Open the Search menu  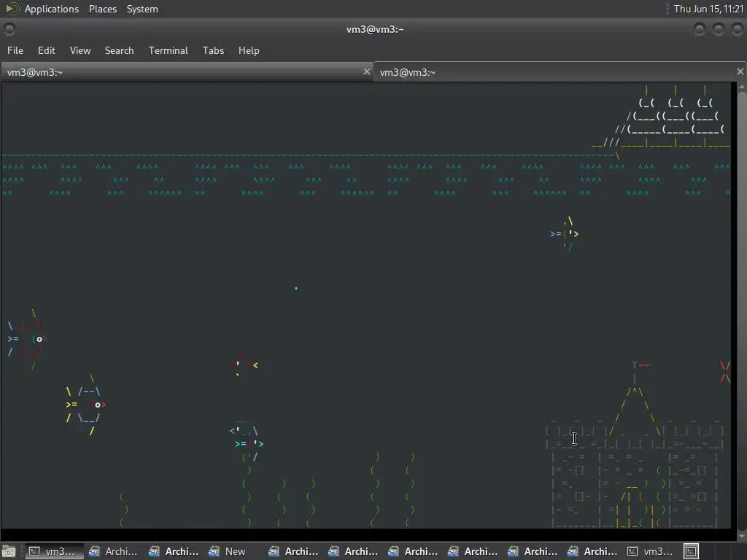(x=119, y=50)
